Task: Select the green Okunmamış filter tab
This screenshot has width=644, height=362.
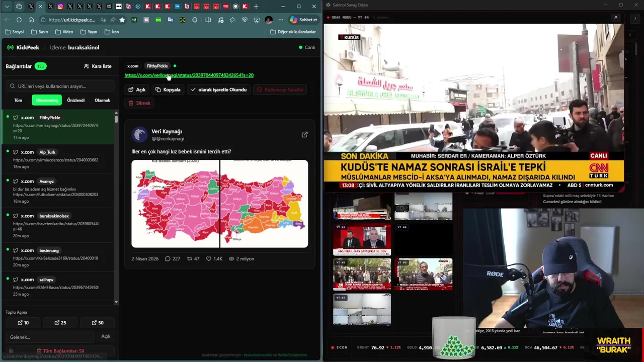Action: tap(47, 100)
